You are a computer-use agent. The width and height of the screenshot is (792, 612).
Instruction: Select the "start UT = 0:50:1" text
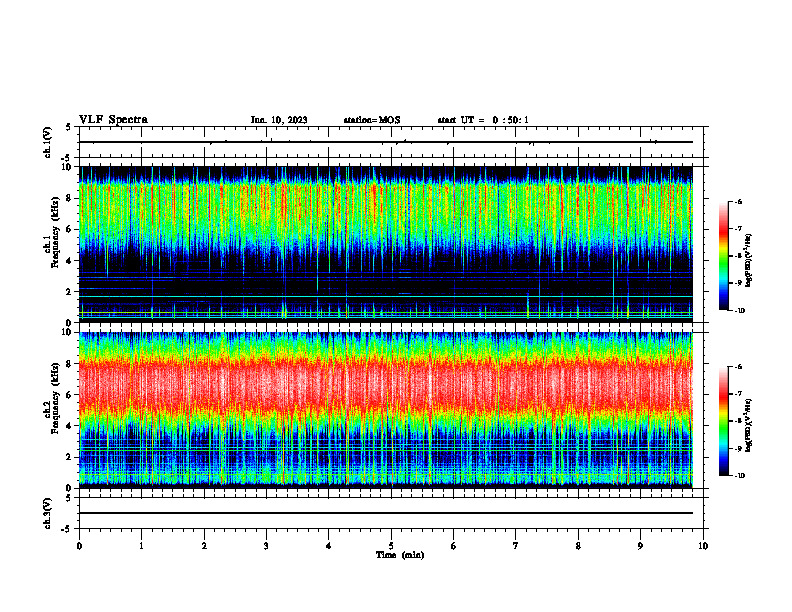[x=483, y=120]
